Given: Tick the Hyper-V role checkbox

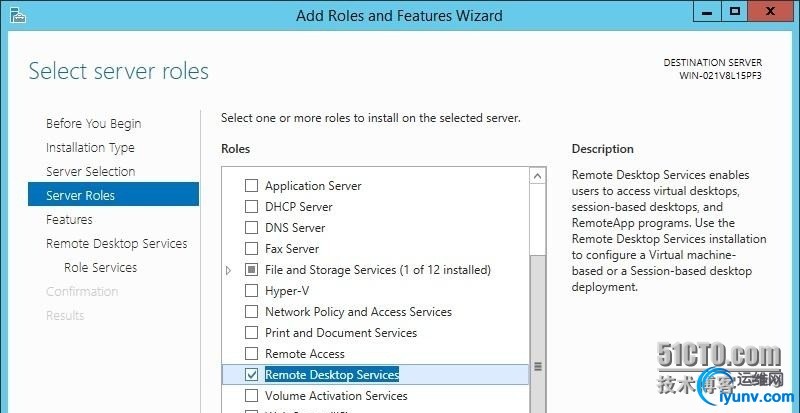Looking at the screenshot, I should [252, 291].
